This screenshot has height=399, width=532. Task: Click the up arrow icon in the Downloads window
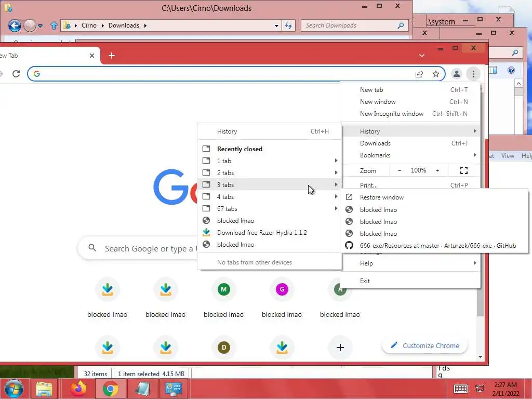[54, 25]
